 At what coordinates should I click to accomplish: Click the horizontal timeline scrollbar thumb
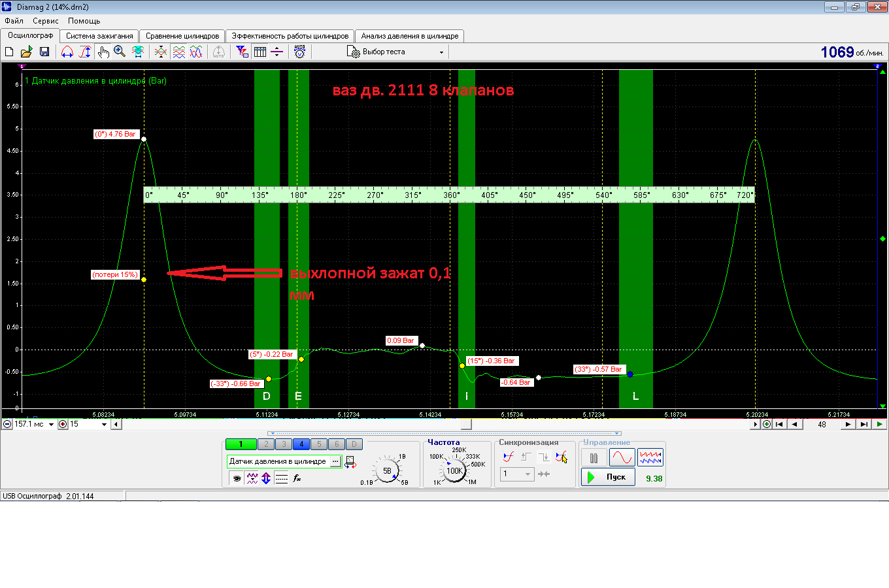(466, 424)
